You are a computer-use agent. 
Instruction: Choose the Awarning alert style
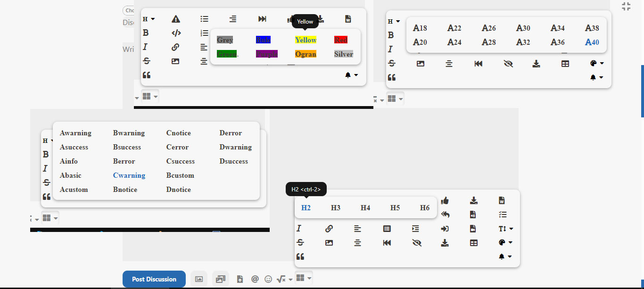[75, 133]
